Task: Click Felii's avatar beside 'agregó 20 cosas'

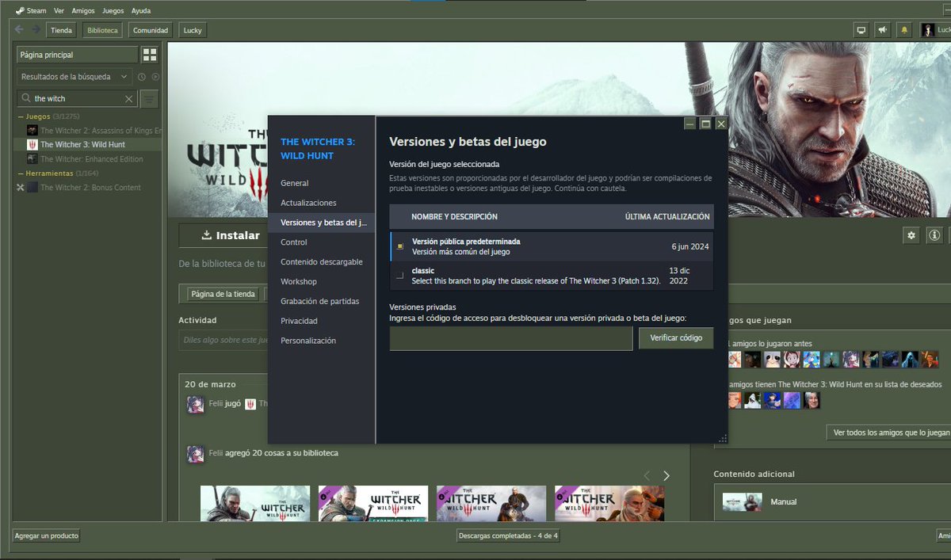Action: (195, 454)
